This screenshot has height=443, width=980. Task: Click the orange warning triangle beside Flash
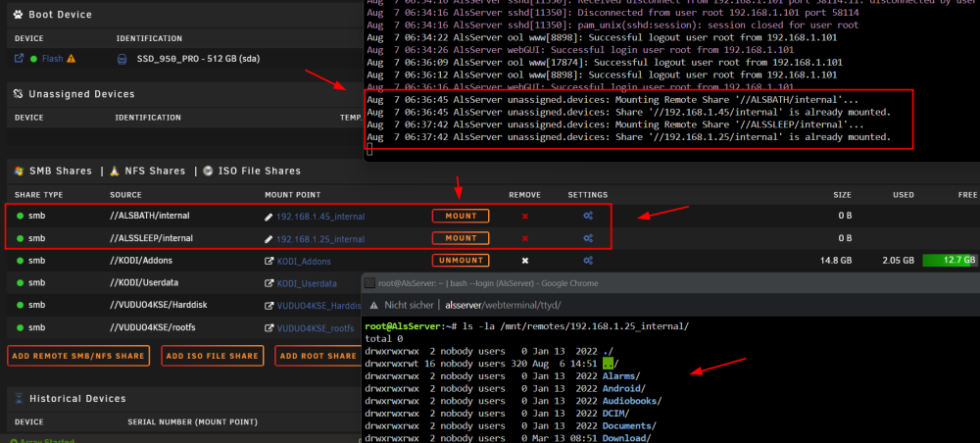click(71, 59)
